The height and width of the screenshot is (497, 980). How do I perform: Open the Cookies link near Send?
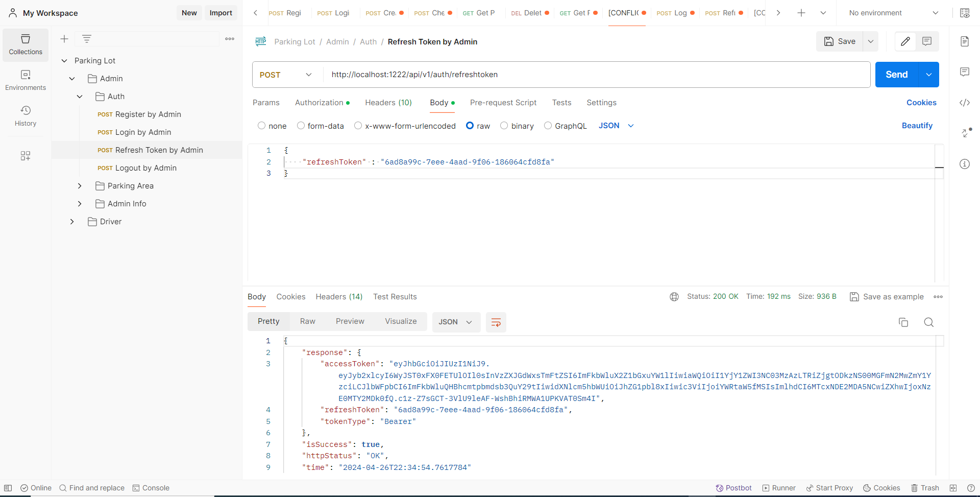(921, 103)
